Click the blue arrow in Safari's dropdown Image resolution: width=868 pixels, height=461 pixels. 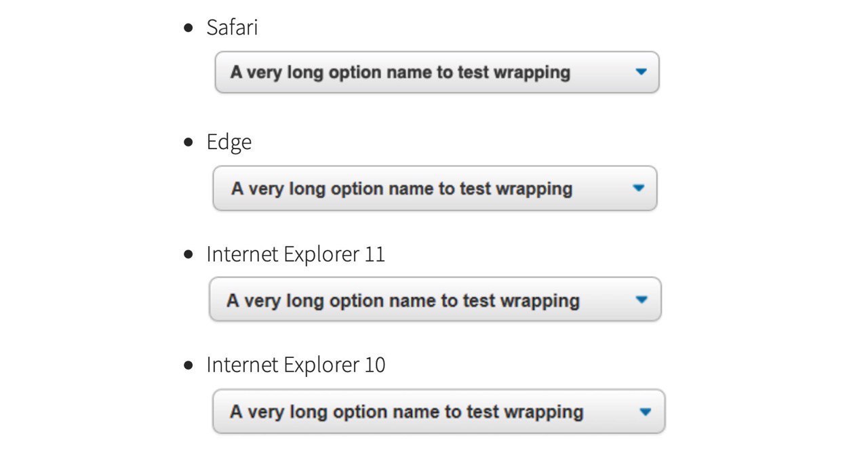pos(642,72)
